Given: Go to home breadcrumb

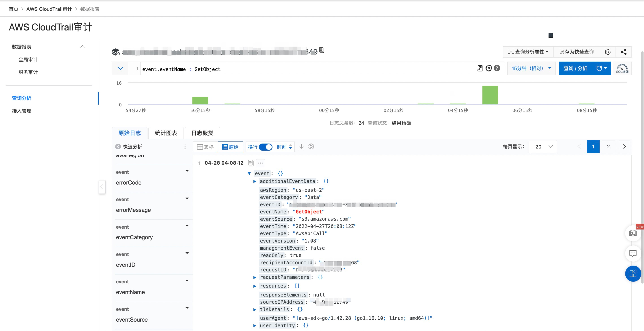Looking at the screenshot, I should (x=13, y=9).
